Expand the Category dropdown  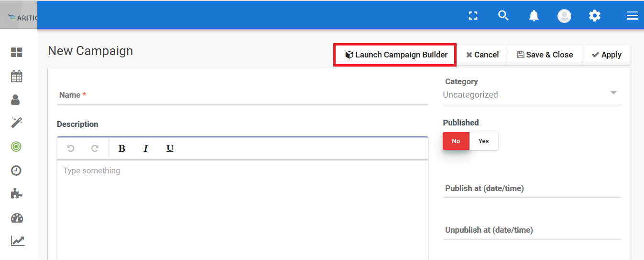(532, 95)
